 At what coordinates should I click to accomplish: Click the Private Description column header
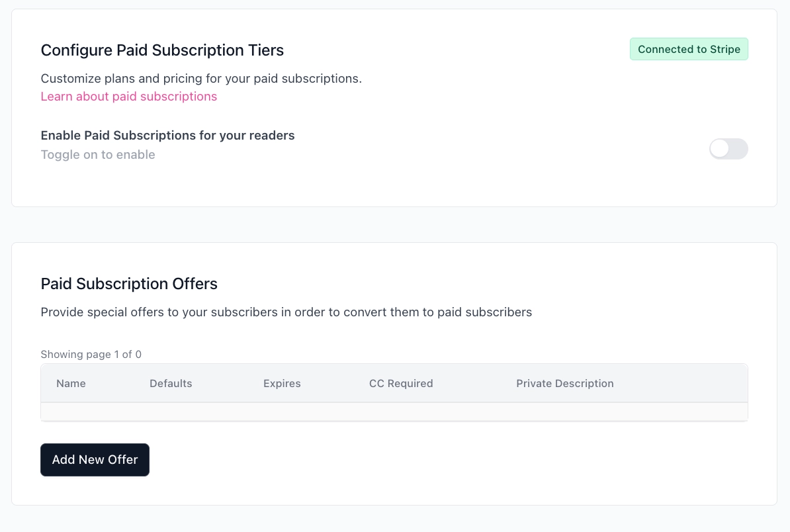pos(565,384)
